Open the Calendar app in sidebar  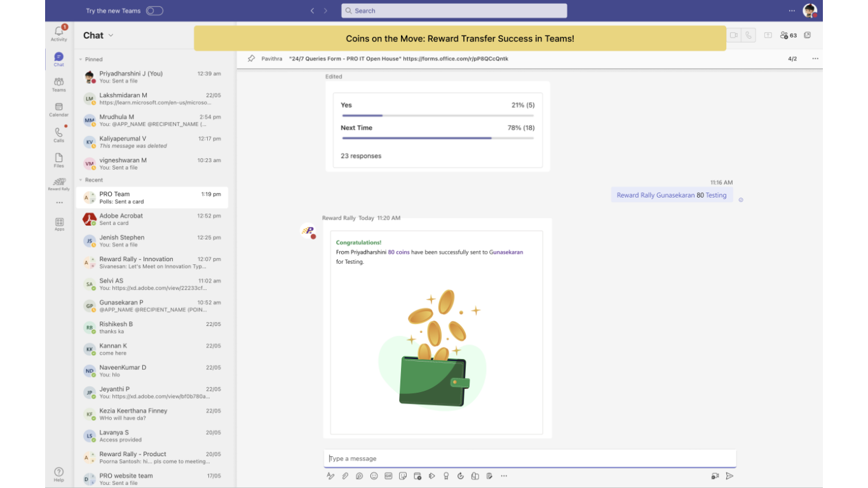point(59,110)
